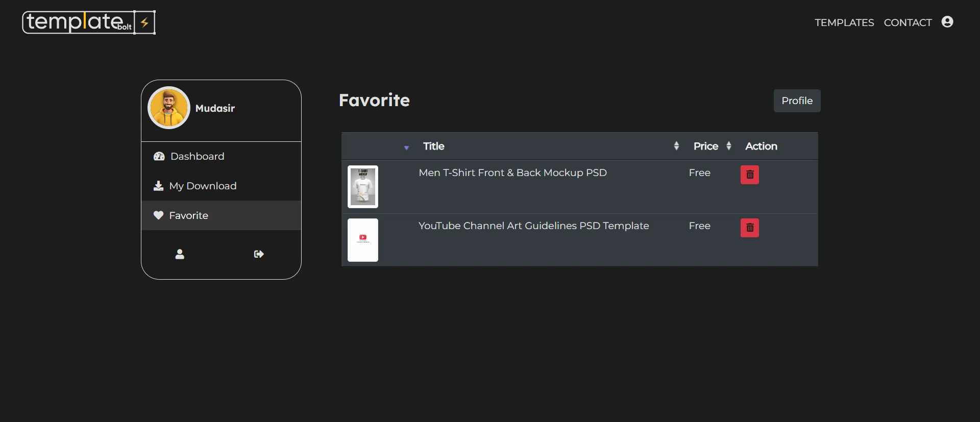Screen dimensions: 980x422
Task: Open Men T-Shirt Front & Back Mockup PSD
Action: click(x=512, y=172)
